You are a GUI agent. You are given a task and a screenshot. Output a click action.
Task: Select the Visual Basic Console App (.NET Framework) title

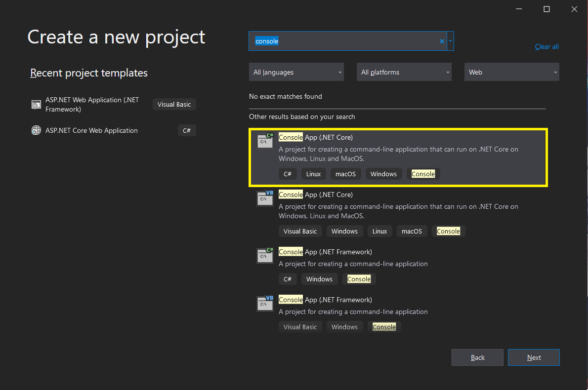[x=326, y=300]
